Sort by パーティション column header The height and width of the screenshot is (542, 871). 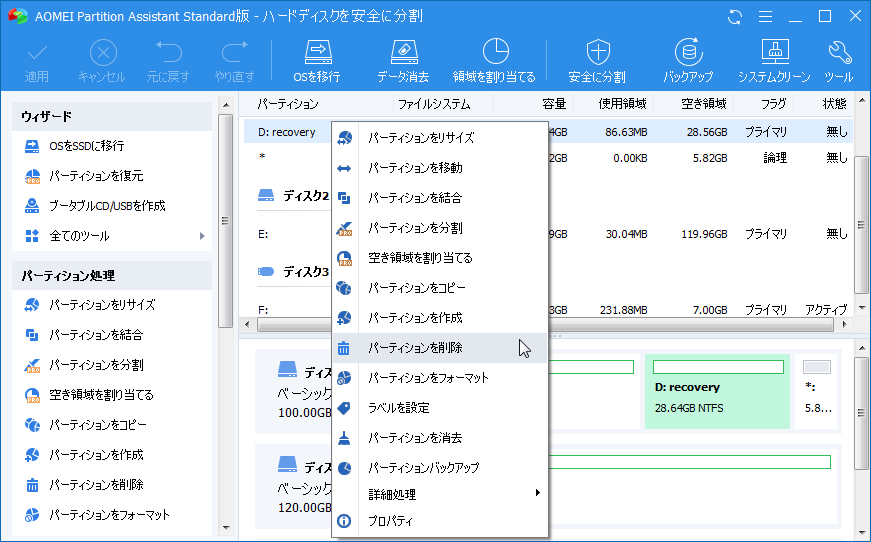click(x=288, y=104)
